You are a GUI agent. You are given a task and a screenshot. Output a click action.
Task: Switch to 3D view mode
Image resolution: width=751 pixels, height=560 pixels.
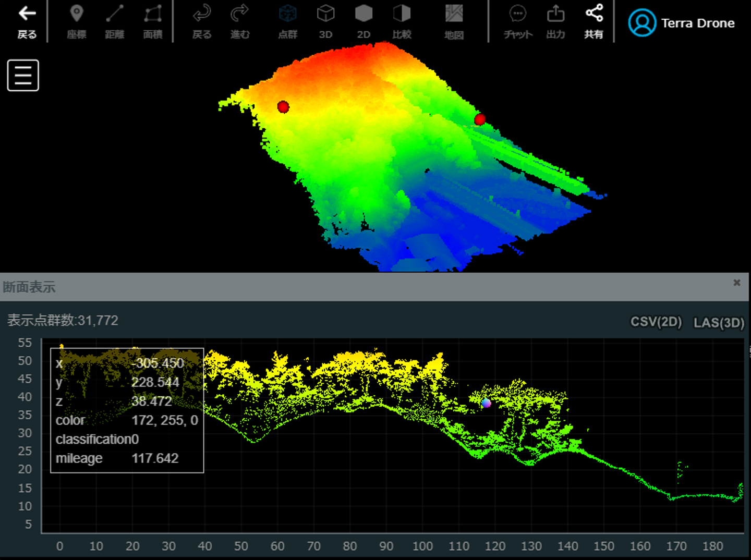[x=325, y=22]
